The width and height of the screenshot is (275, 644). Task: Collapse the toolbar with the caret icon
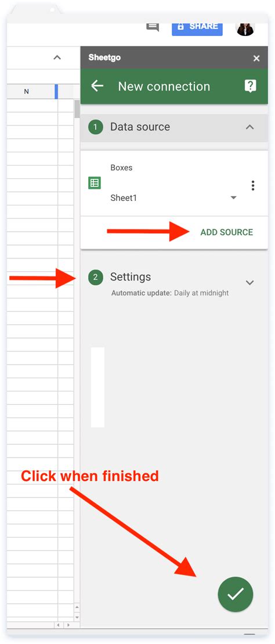tap(57, 57)
